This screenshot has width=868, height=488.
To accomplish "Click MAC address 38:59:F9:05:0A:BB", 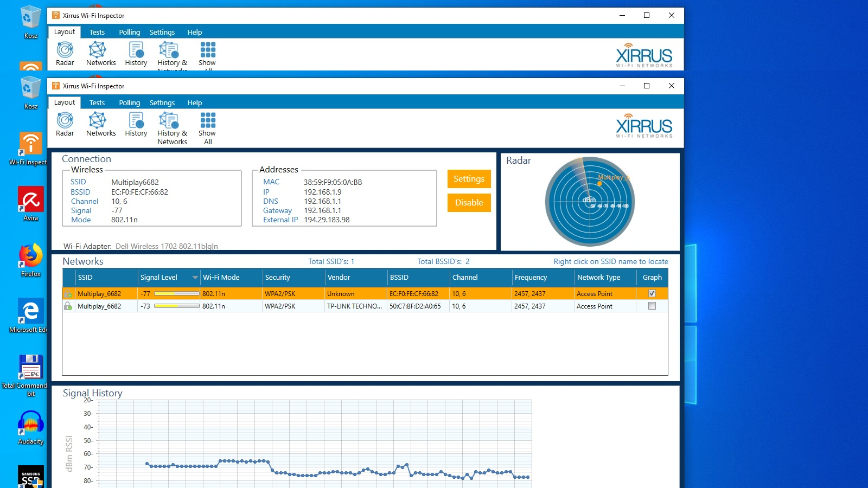I will tap(333, 182).
